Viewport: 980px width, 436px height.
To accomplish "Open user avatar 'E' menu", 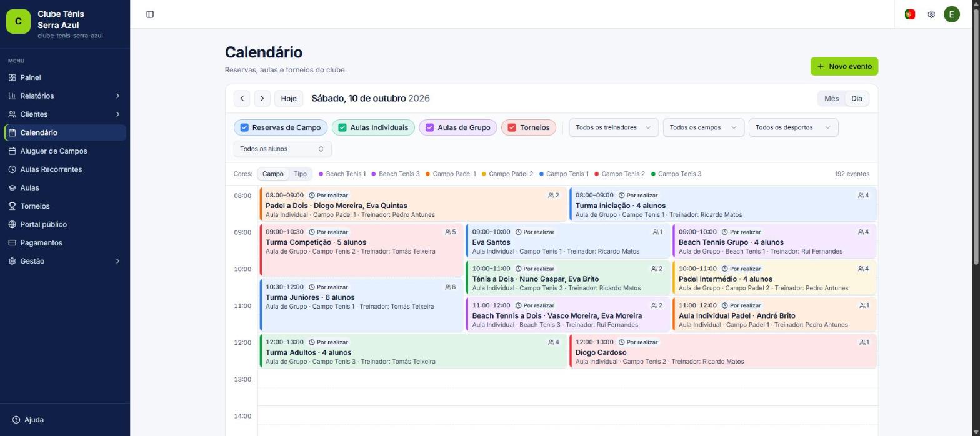I will 952,14.
